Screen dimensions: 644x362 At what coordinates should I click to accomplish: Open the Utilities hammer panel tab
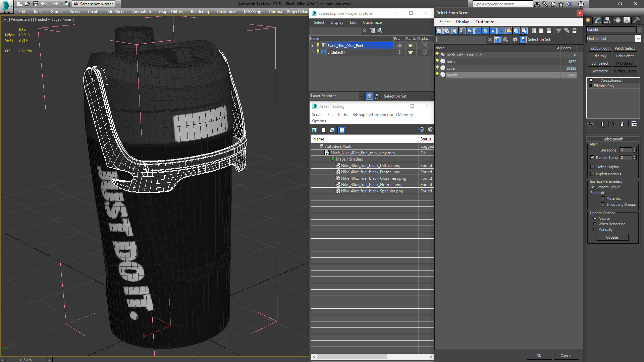[636, 20]
